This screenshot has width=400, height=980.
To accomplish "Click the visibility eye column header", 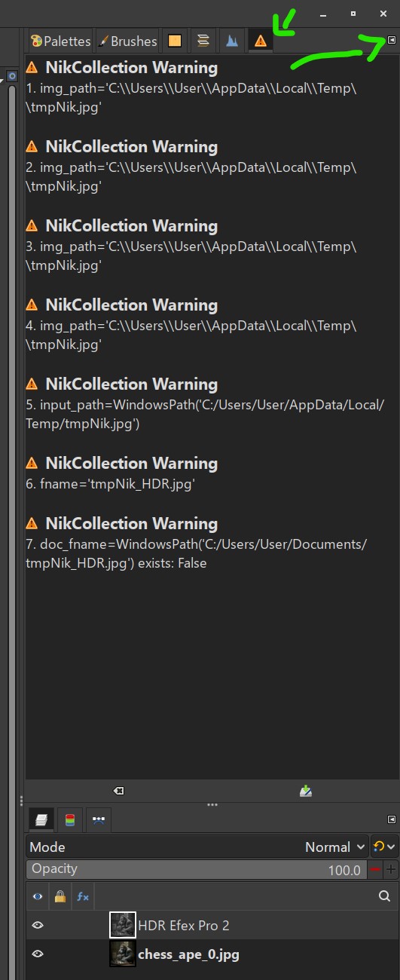I will tap(38, 896).
